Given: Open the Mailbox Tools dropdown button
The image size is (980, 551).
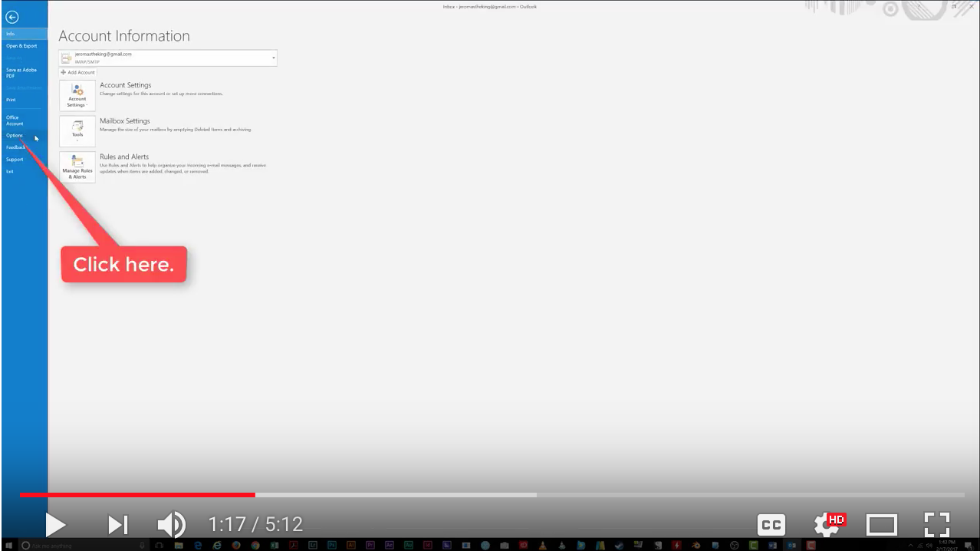Looking at the screenshot, I should pyautogui.click(x=77, y=131).
